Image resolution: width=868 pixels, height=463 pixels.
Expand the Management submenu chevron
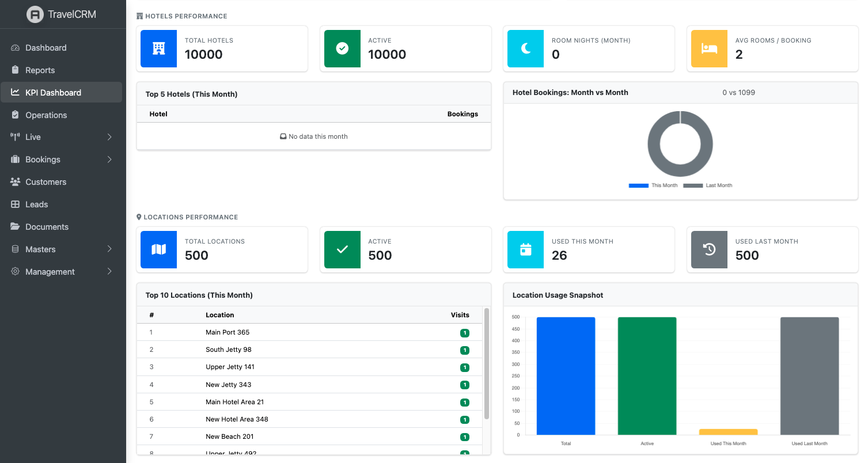[109, 272]
